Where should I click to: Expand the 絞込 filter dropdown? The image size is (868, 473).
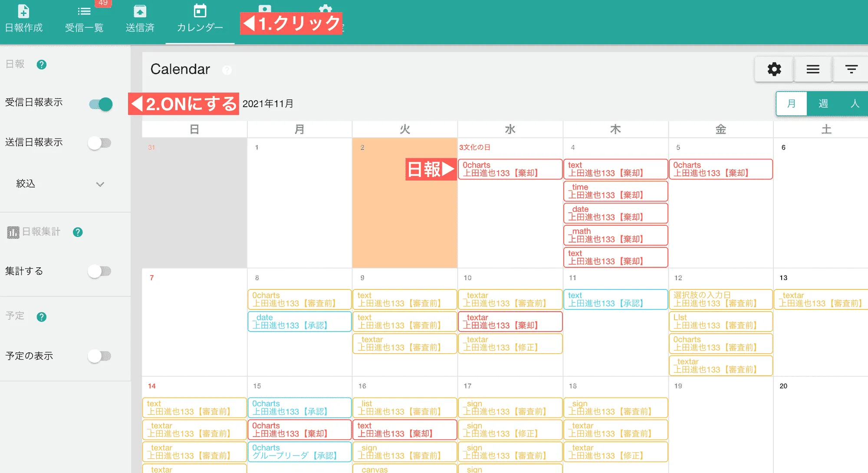tap(100, 184)
